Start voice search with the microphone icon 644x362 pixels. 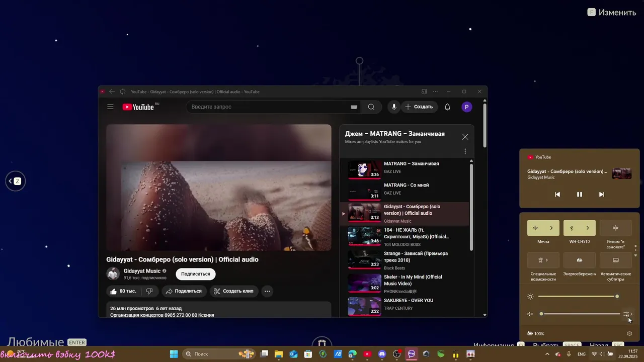coord(394,107)
